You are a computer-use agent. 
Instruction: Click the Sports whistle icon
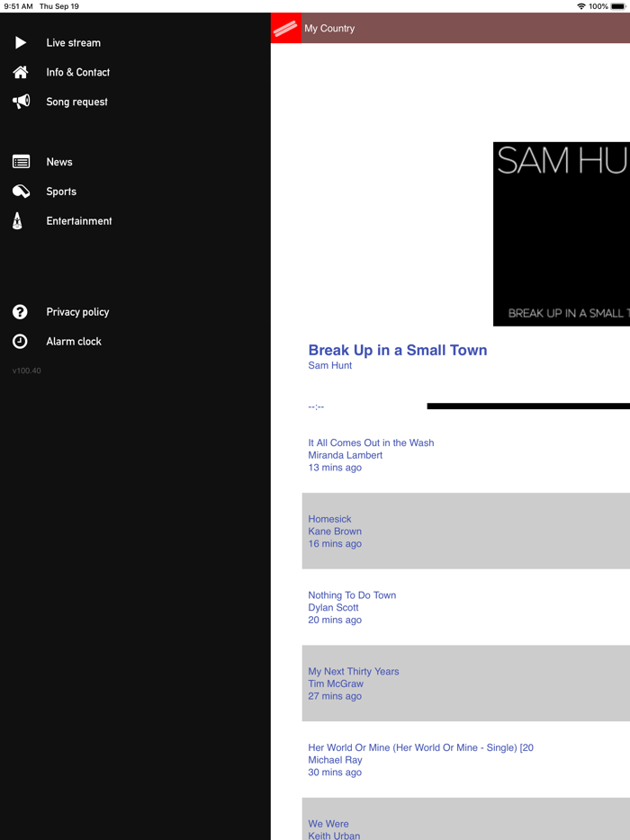[x=21, y=192]
